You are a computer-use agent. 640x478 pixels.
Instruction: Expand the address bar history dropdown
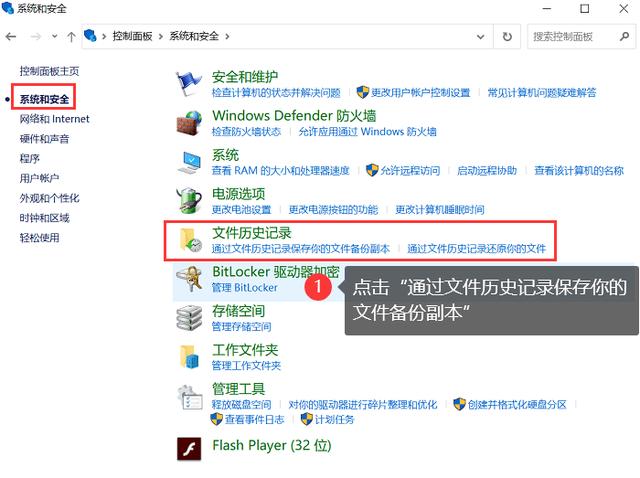(x=481, y=37)
